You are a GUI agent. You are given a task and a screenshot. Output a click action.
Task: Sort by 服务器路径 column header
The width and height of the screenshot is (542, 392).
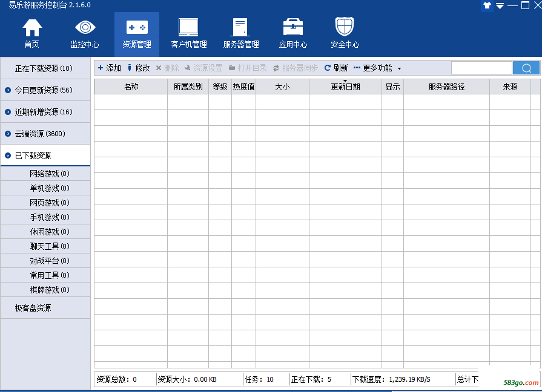tap(446, 87)
